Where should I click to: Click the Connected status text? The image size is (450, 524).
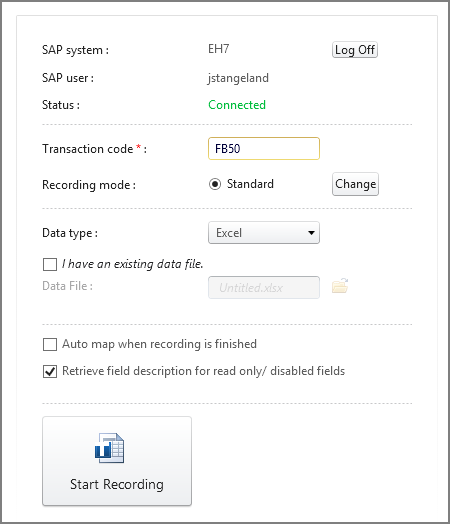237,105
